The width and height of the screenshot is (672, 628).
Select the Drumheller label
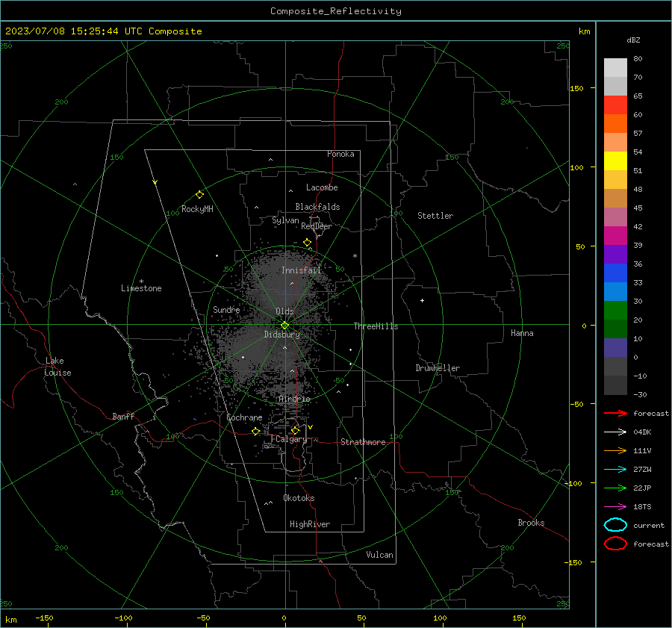pos(438,368)
